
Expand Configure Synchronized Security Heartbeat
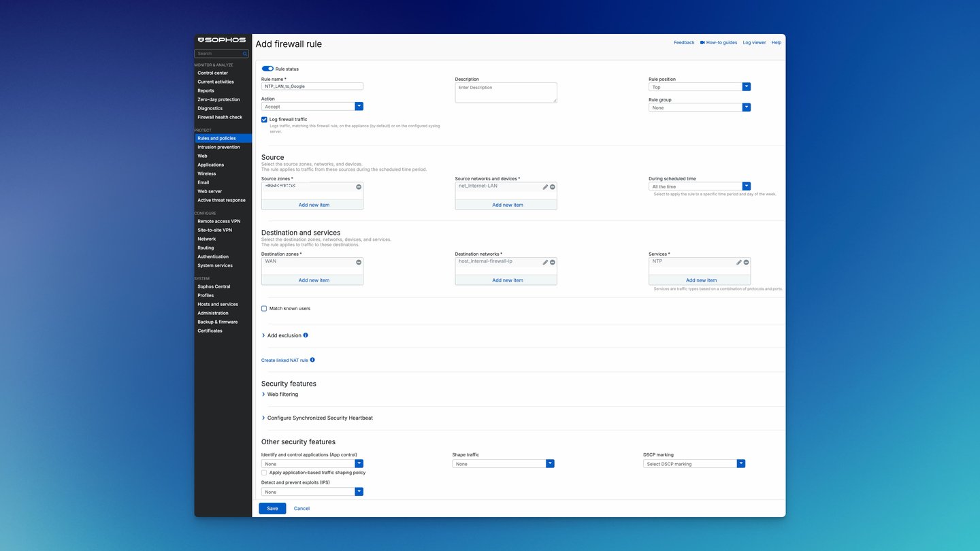(x=317, y=418)
